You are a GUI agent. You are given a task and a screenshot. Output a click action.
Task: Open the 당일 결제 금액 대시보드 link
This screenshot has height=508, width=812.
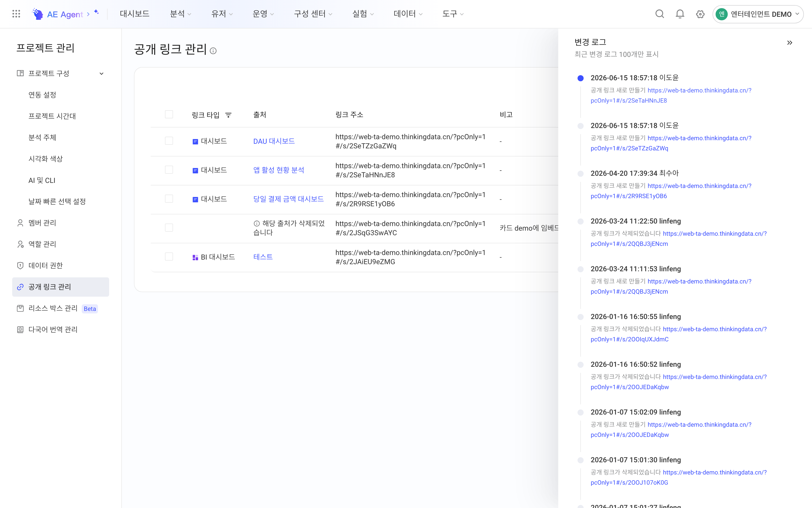pos(288,199)
